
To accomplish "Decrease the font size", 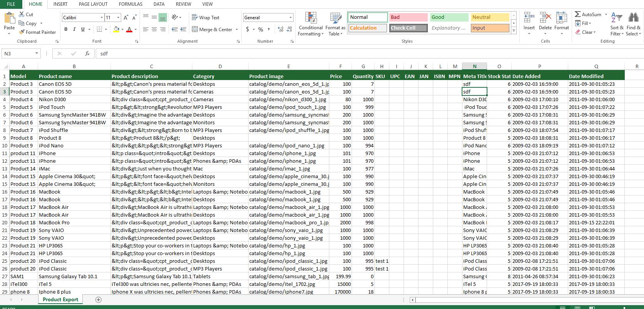I will point(134,18).
